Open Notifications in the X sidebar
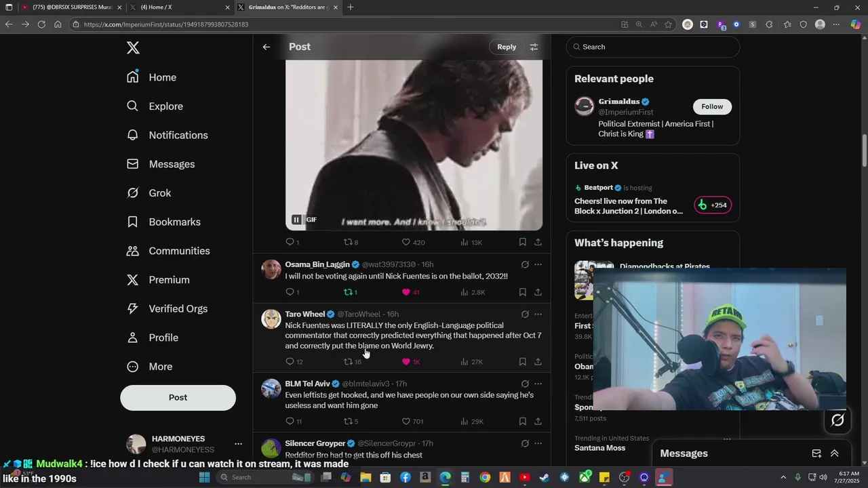 coord(167,135)
